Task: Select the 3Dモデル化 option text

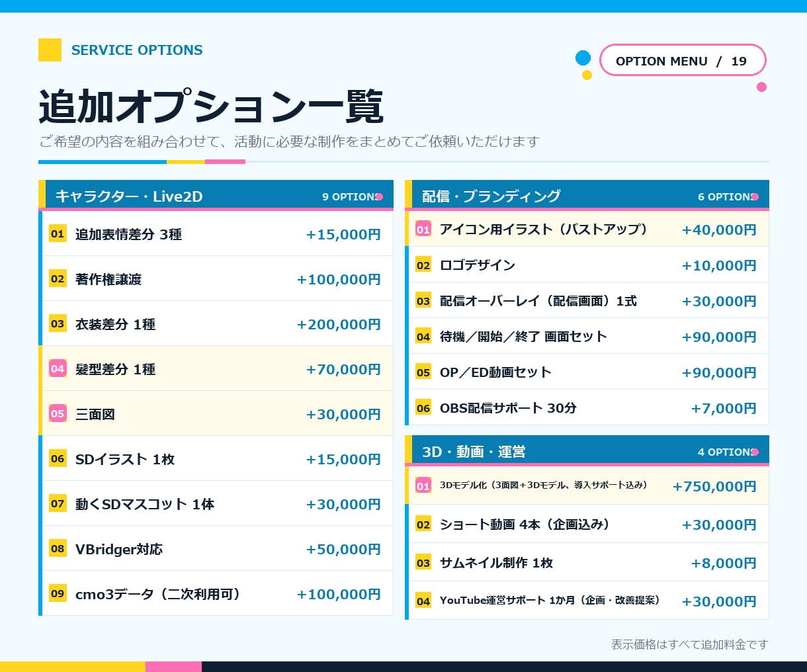Action: (543, 485)
